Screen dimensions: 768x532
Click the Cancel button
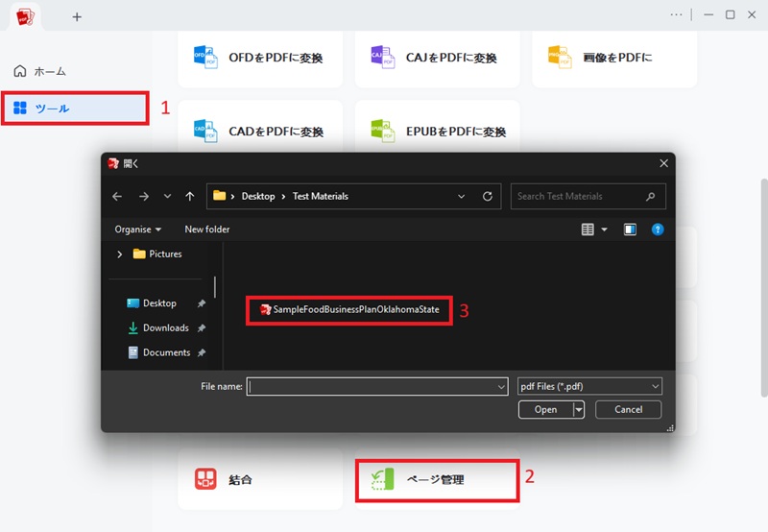coord(629,409)
